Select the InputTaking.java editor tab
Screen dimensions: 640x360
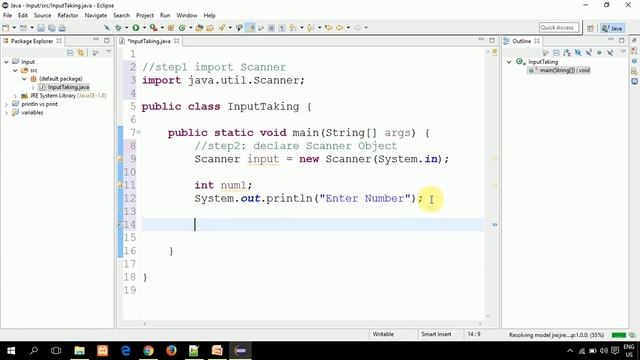(148, 41)
